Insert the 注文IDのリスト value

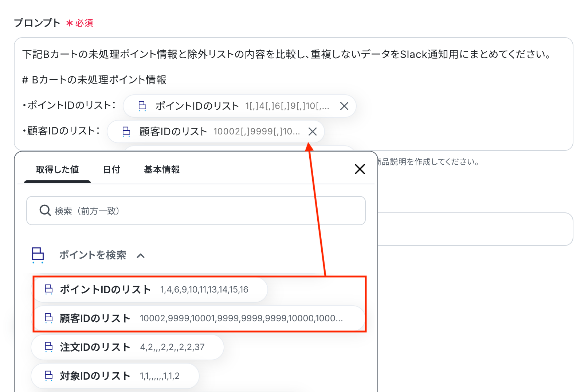point(128,347)
